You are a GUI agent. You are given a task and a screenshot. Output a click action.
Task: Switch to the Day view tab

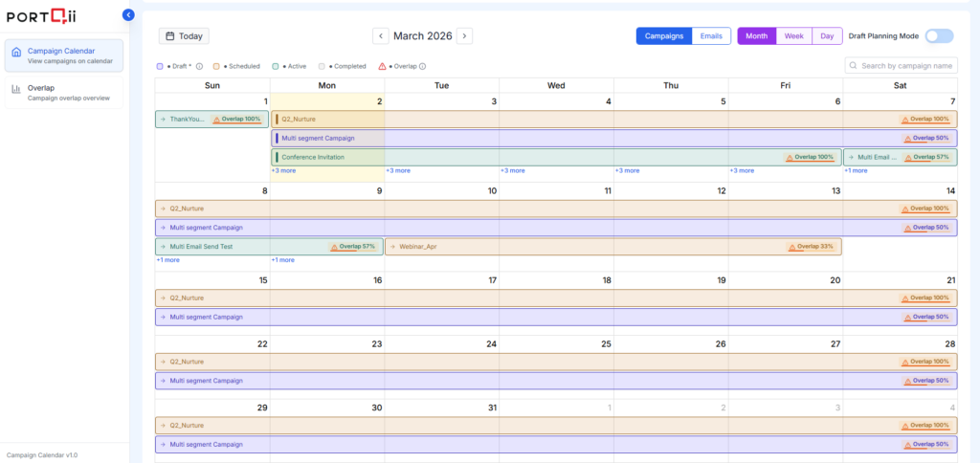[827, 36]
